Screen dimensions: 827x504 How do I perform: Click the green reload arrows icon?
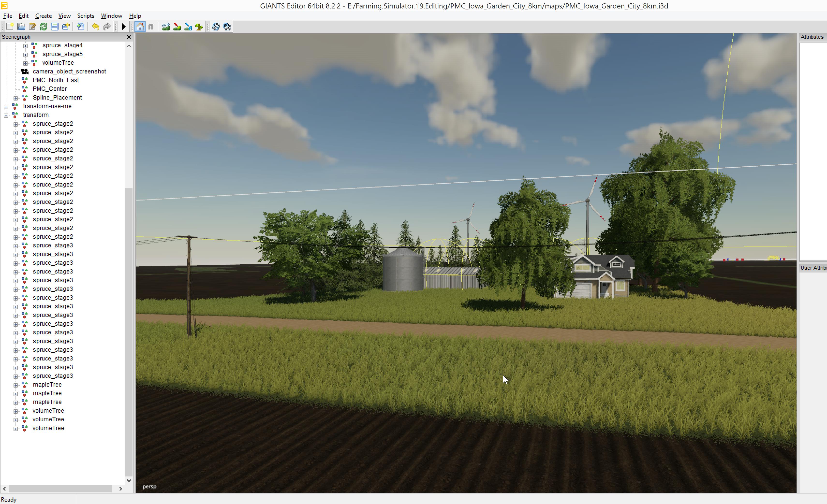(43, 27)
